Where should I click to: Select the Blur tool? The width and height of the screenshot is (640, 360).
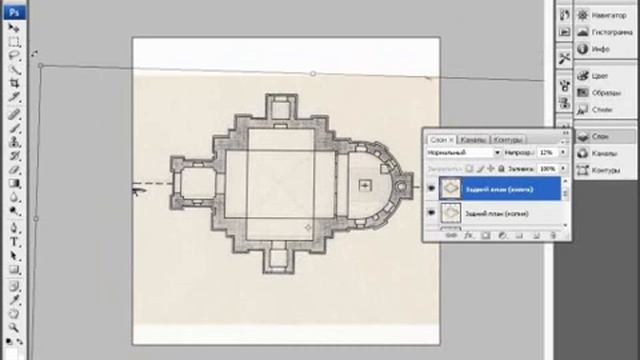(14, 198)
